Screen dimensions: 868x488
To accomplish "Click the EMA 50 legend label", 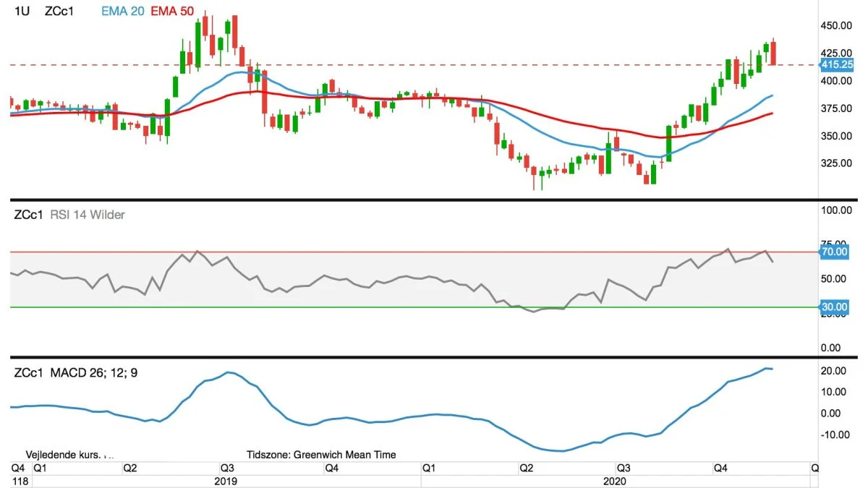I will pyautogui.click(x=173, y=12).
